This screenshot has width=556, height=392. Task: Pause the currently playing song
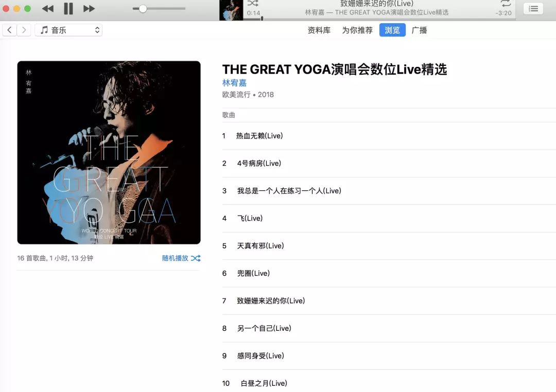[68, 9]
